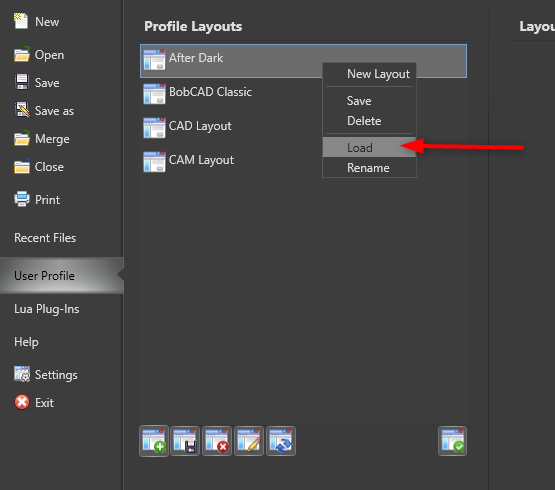Click the apply layout green check icon
The height and width of the screenshot is (490, 555).
tap(452, 441)
